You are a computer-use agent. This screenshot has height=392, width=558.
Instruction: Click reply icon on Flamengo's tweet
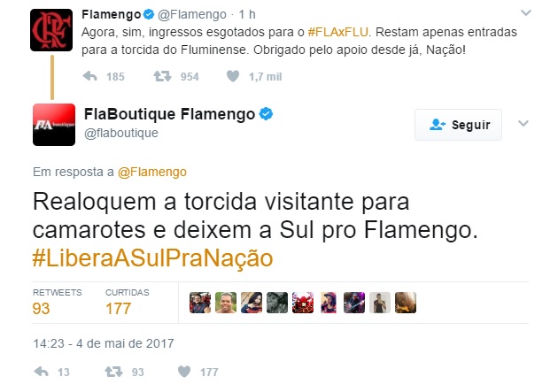pos(89,76)
